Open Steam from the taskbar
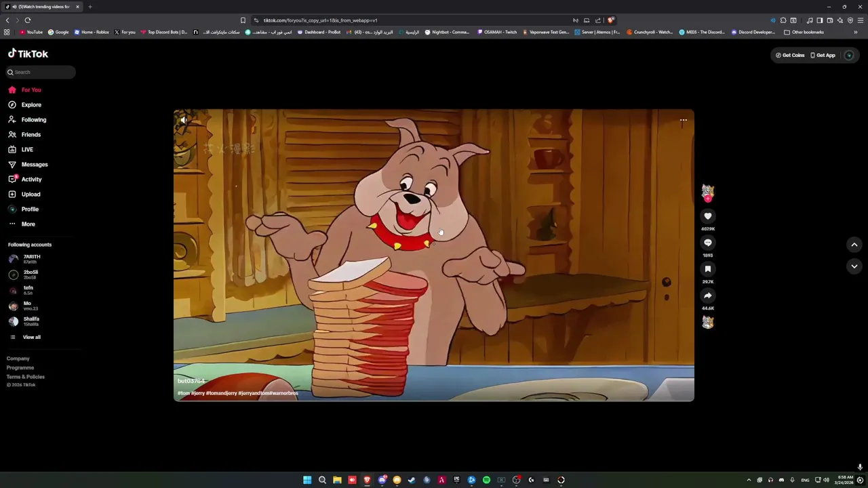Screen dimensions: 868x488 pos(412,480)
